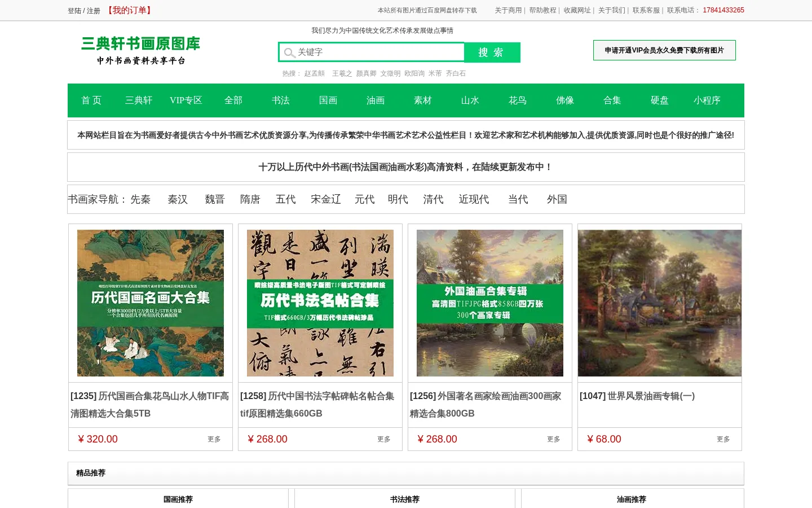Select hot search term 欧阳询

[x=414, y=73]
